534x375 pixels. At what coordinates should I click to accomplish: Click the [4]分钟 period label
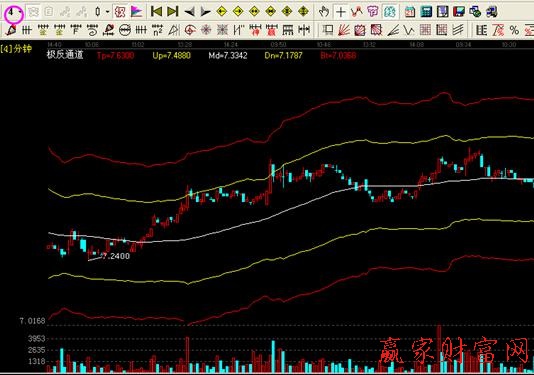coord(16,49)
